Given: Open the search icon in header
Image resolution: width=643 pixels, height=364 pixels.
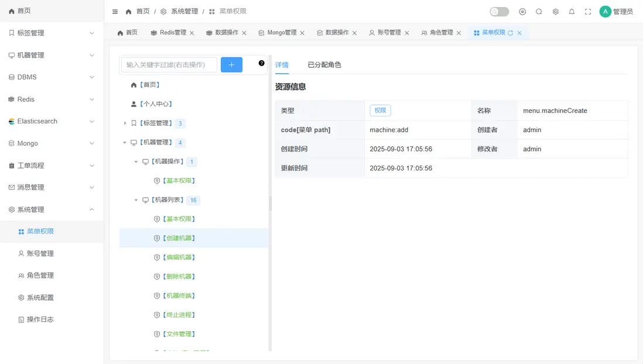Looking at the screenshot, I should [x=539, y=12].
